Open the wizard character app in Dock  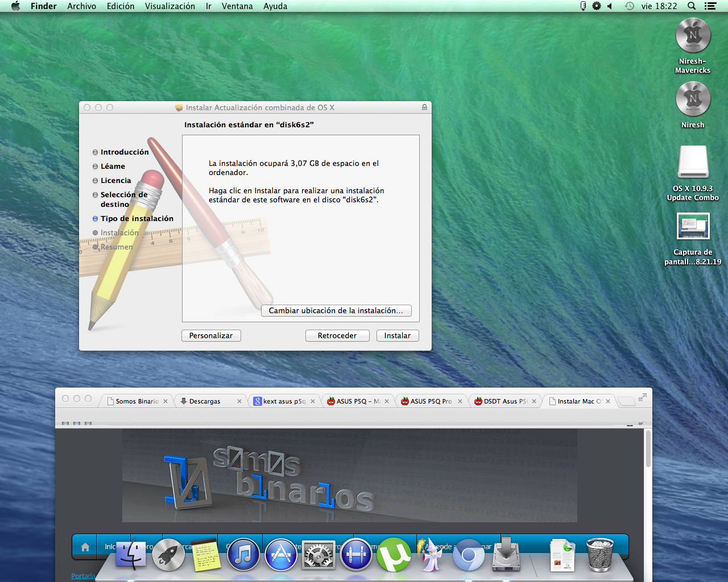click(x=431, y=555)
